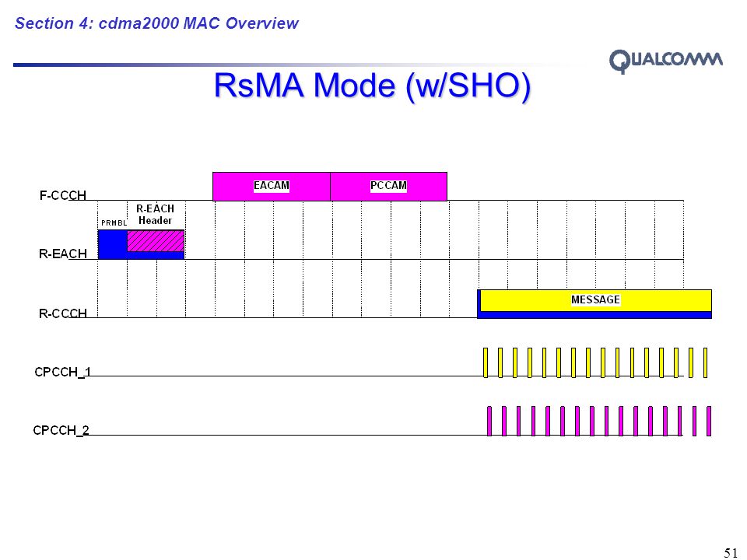Click the R-CCCH channel label
The image size is (747, 560).
pos(63,313)
